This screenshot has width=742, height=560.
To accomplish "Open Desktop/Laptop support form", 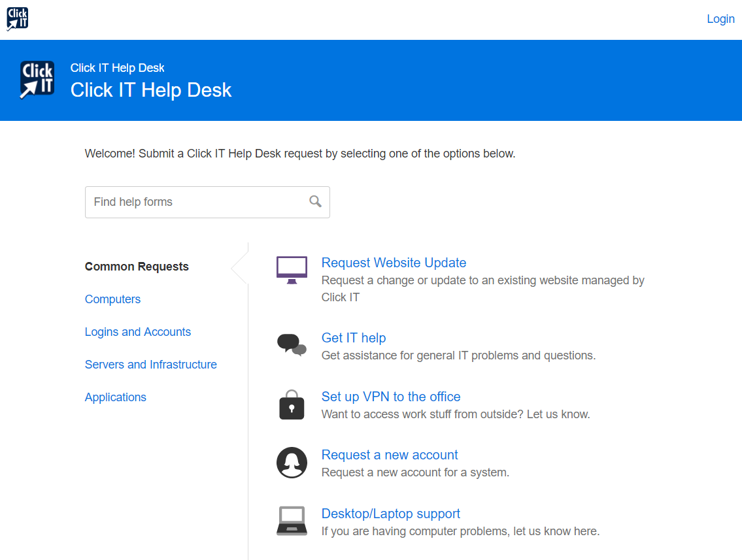I will tap(390, 514).
